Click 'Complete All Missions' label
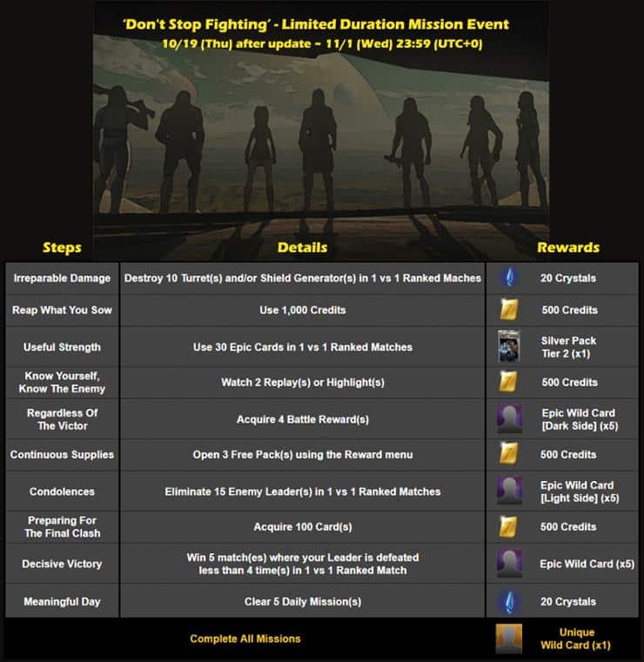Viewport: 644px width, 662px height. [x=245, y=639]
